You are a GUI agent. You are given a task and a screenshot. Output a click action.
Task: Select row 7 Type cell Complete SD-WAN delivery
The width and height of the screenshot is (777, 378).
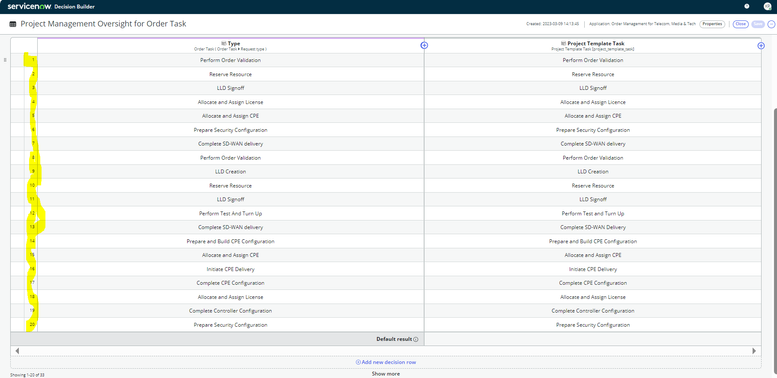point(230,144)
